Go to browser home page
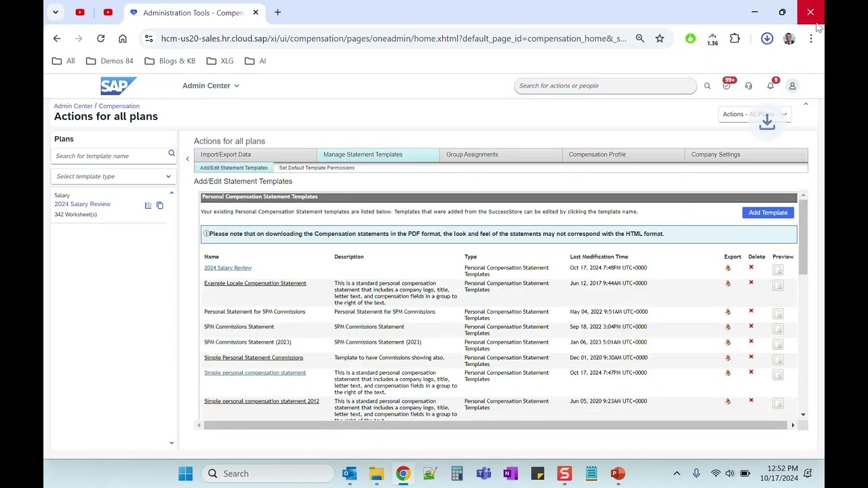The width and height of the screenshot is (868, 488). coord(123,39)
